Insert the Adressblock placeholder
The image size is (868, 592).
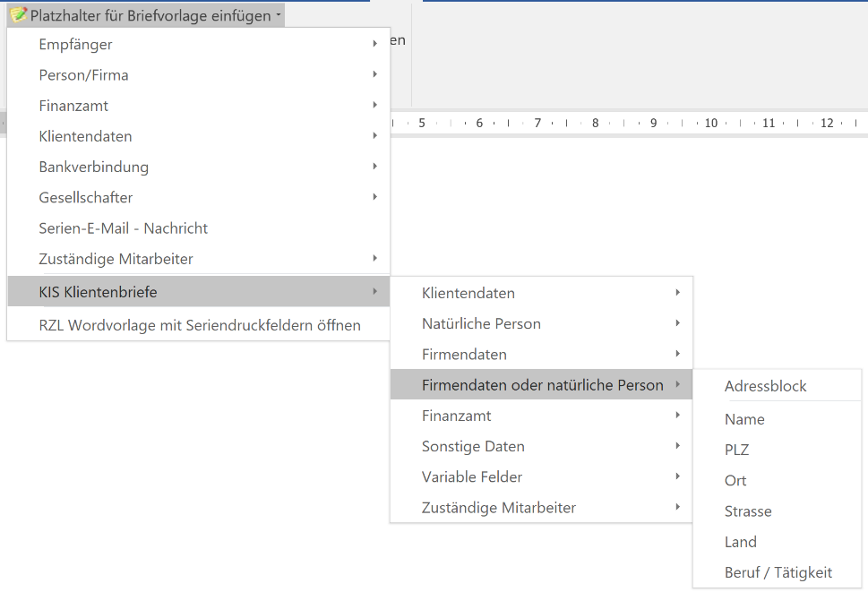click(765, 386)
